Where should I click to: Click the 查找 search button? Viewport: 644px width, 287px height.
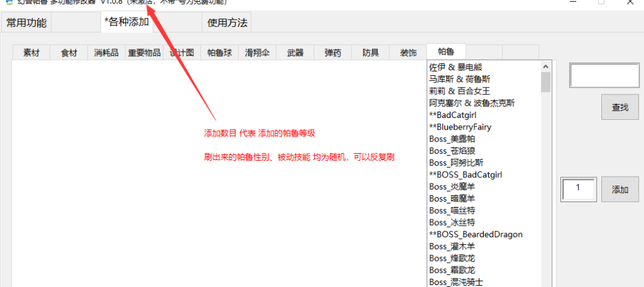click(x=620, y=108)
